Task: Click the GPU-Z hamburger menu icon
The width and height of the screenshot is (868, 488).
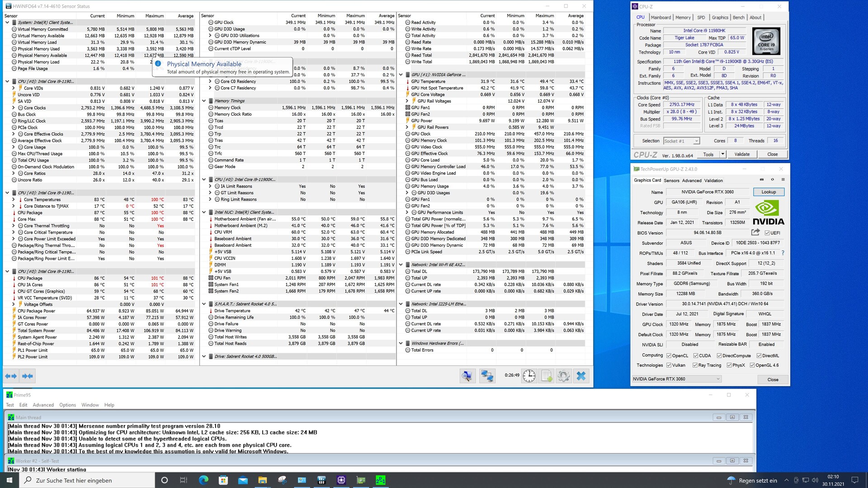Action: pos(783,180)
